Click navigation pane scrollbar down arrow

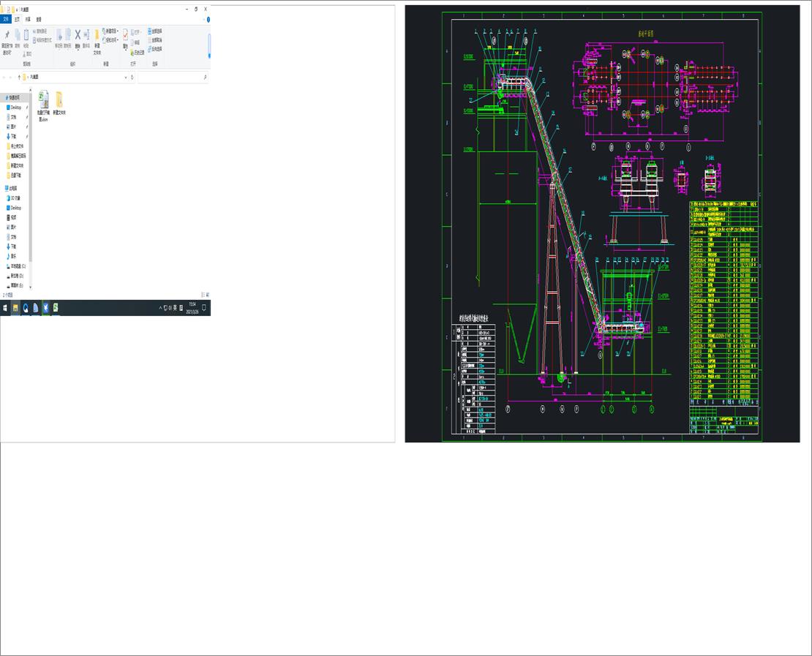click(x=31, y=287)
